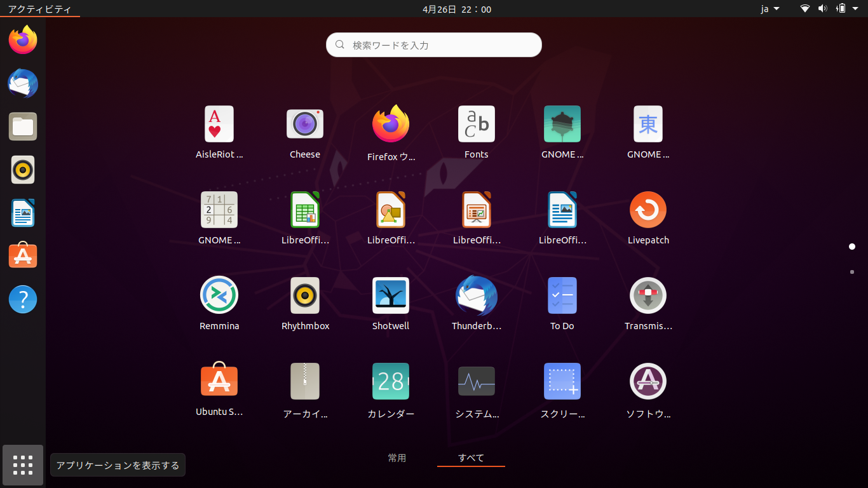Switch to the すべて (all) tab
The height and width of the screenshot is (488, 868).
click(x=471, y=457)
